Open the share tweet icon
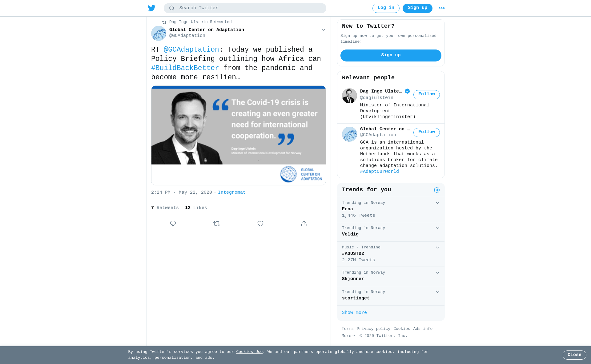This screenshot has height=364, width=591. click(304, 224)
